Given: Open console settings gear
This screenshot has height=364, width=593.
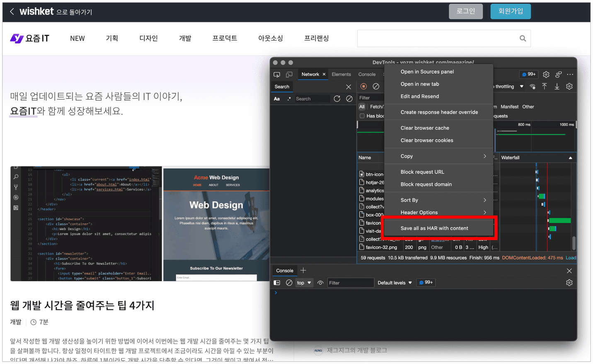Looking at the screenshot, I should pos(569,283).
